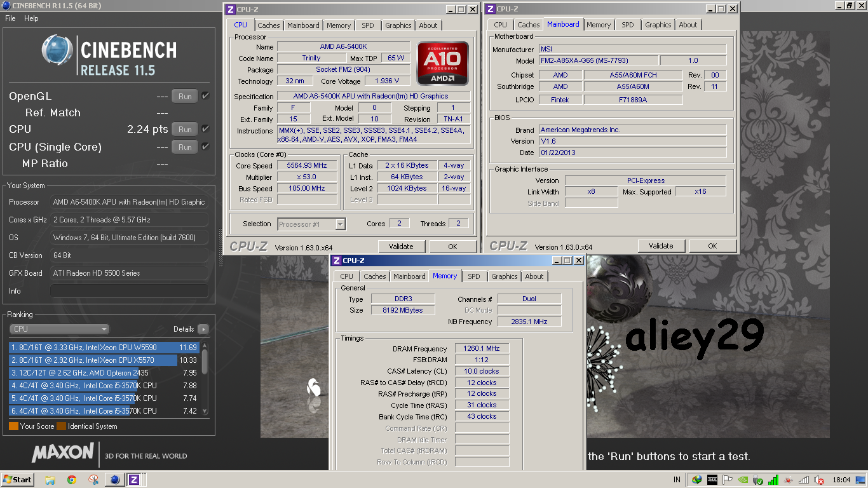Click the brown Identical System legend square

[61, 426]
